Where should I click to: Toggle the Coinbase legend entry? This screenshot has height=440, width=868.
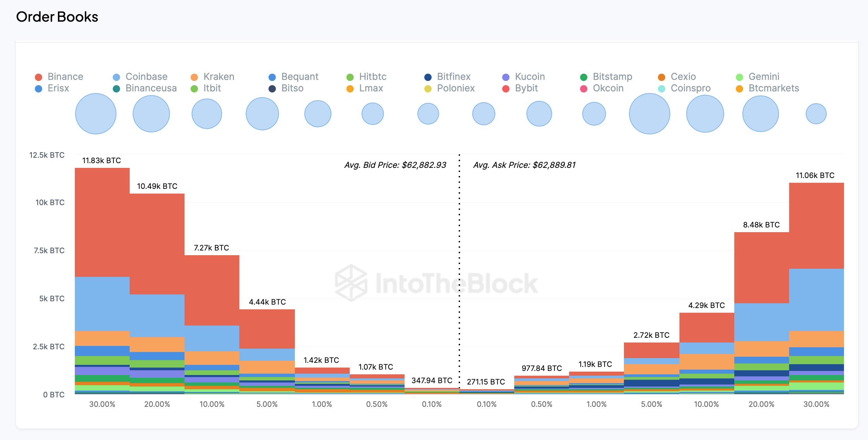[x=146, y=76]
